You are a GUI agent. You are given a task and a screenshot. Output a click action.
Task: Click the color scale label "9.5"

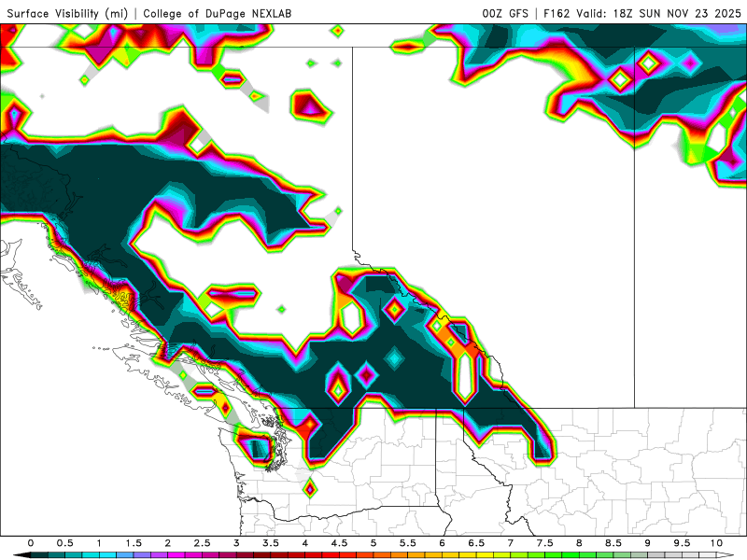(x=683, y=543)
